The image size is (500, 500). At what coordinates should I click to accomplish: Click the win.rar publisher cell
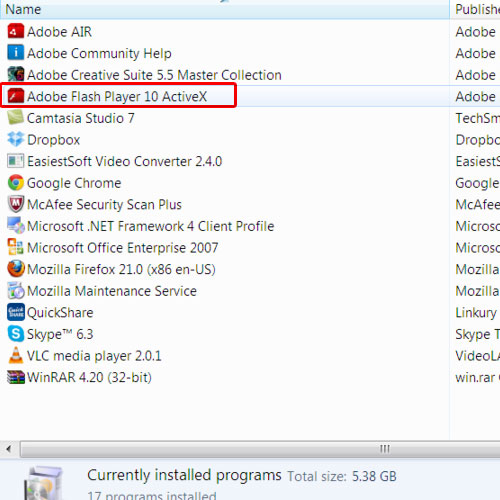point(478,377)
